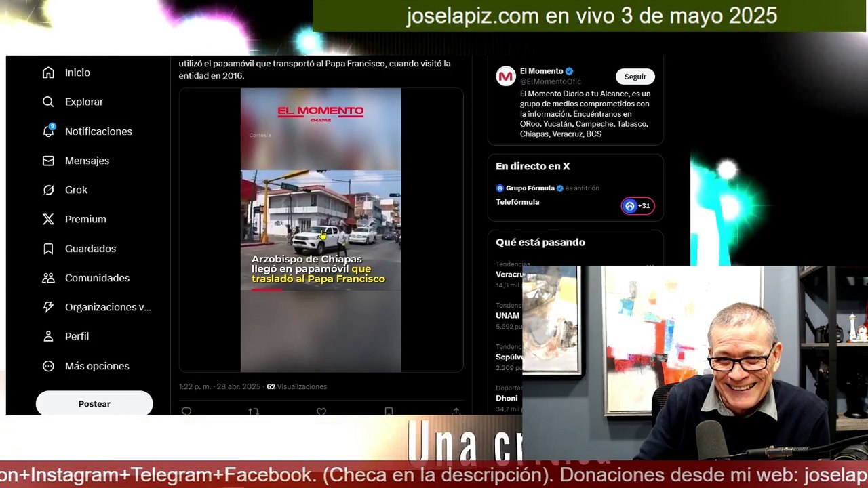Click the Organizaciones v... menu label
868x488 pixels.
pos(108,307)
